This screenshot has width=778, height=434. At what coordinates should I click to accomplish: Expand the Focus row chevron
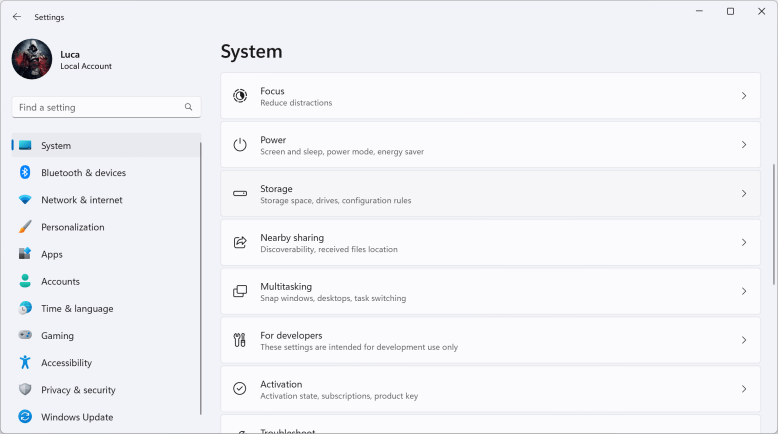(744, 96)
